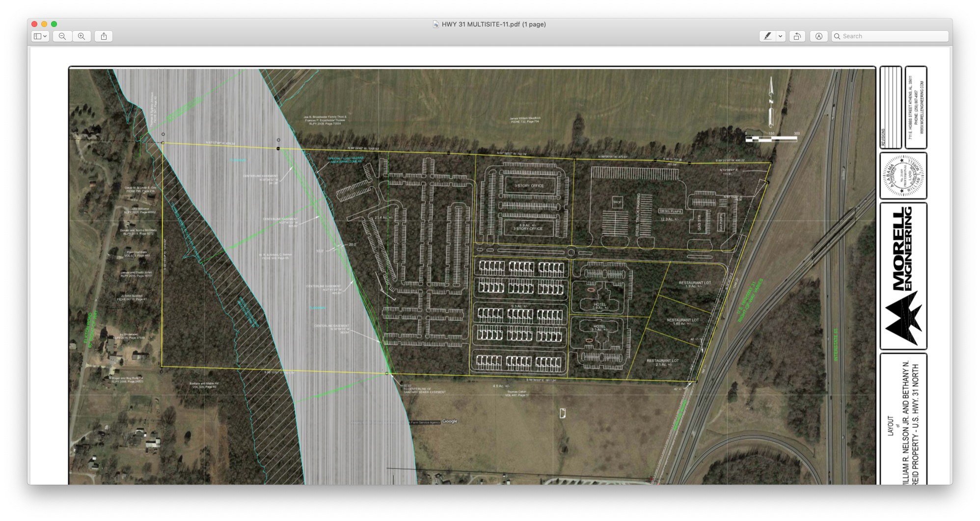Click the magnifying glass in search box

(838, 36)
